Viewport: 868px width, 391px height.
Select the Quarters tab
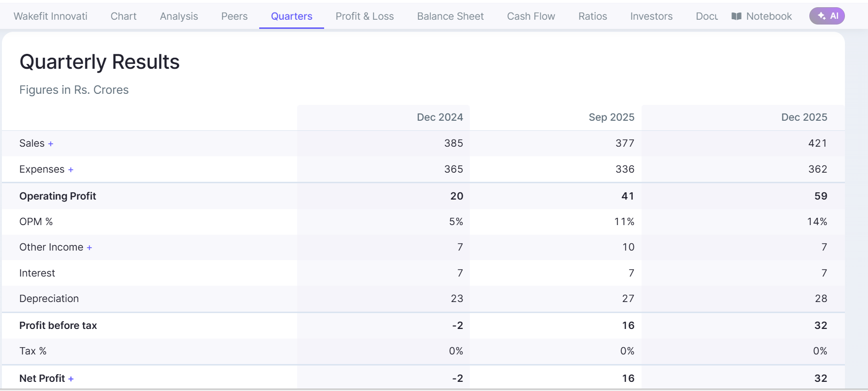(x=291, y=16)
